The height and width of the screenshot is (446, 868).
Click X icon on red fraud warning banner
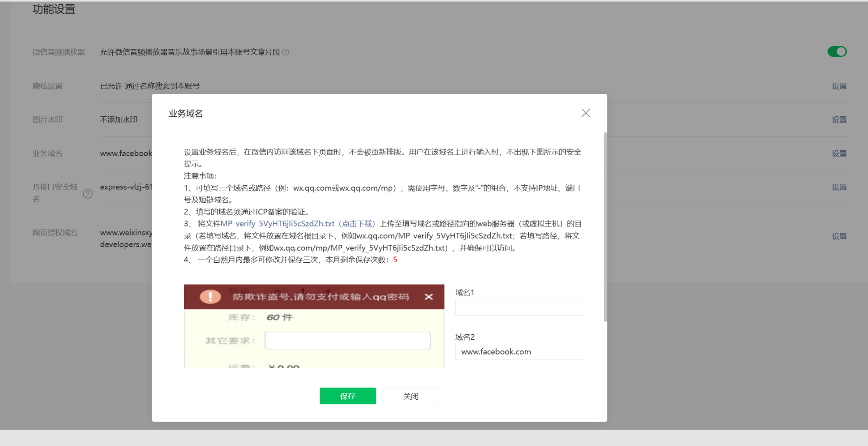[x=429, y=297]
